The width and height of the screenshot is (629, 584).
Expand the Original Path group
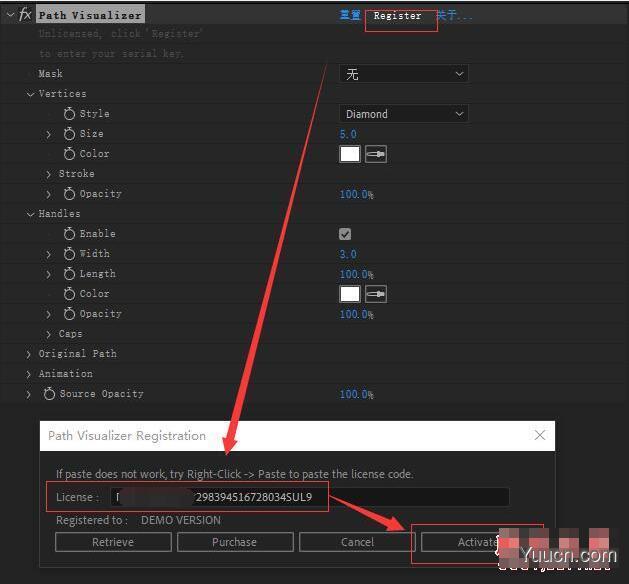click(28, 354)
